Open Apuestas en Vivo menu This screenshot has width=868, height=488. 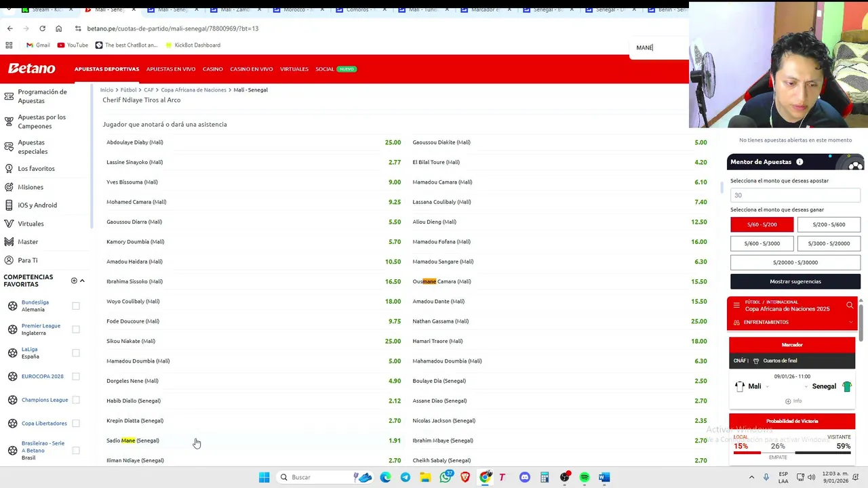(171, 69)
